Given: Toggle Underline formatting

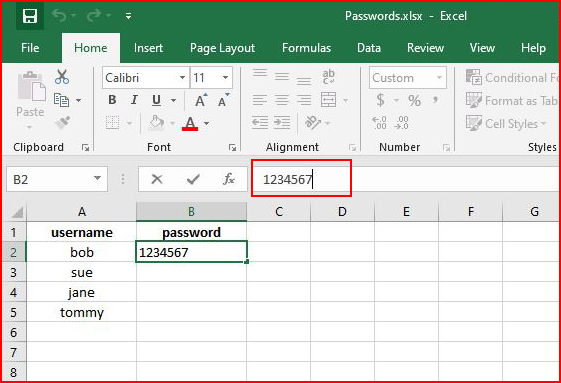Looking at the screenshot, I should click(156, 100).
